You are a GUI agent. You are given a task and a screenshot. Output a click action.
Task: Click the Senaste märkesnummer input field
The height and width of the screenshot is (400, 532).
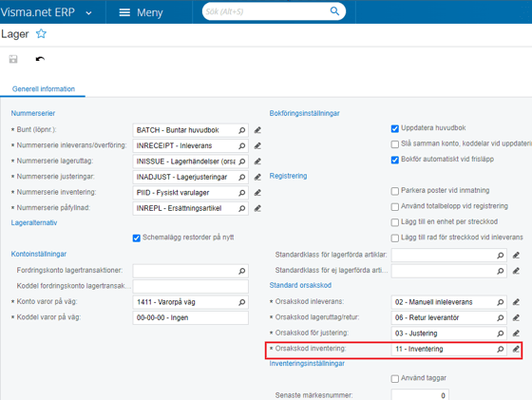coord(420,395)
